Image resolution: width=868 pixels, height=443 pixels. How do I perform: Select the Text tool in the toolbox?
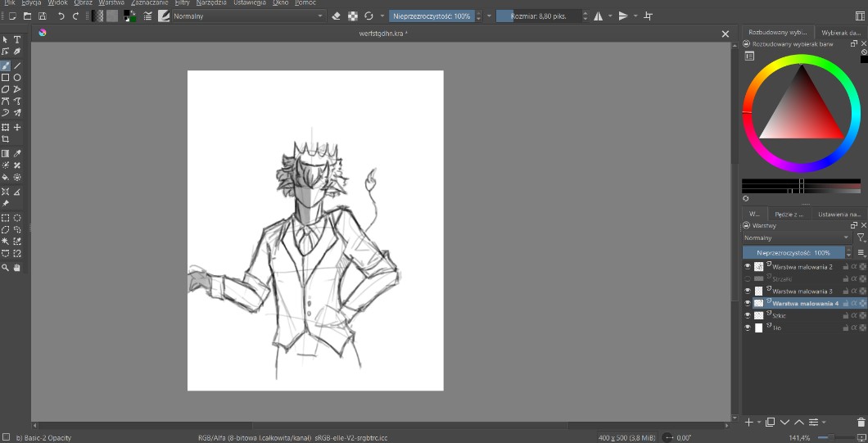(x=17, y=39)
